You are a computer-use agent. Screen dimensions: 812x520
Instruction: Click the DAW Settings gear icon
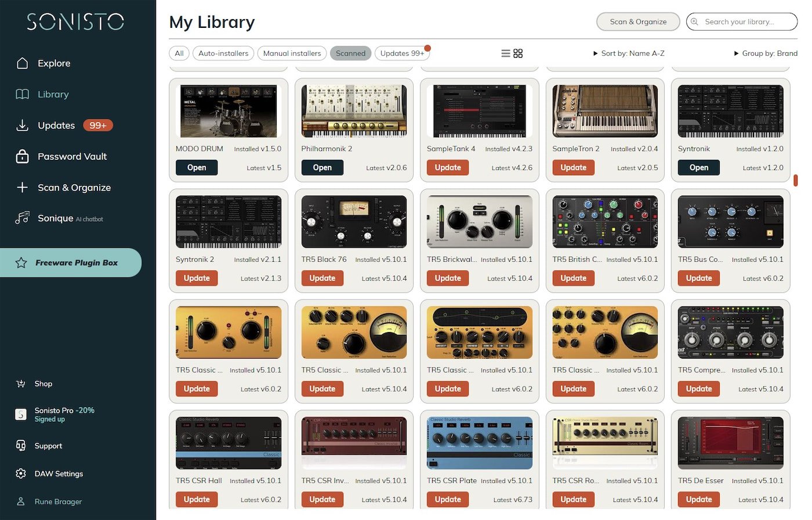[21, 474]
